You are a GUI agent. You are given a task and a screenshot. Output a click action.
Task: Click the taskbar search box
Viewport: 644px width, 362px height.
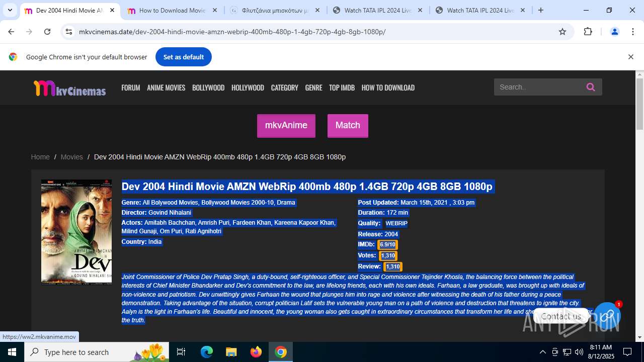pos(97,352)
